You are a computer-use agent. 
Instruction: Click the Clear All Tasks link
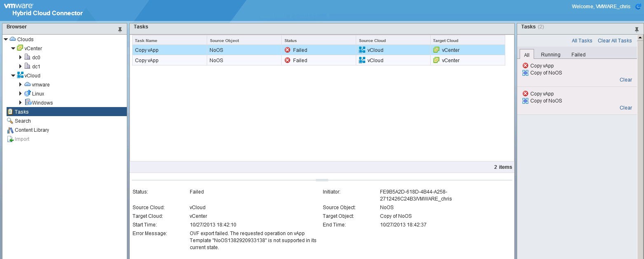(x=614, y=40)
